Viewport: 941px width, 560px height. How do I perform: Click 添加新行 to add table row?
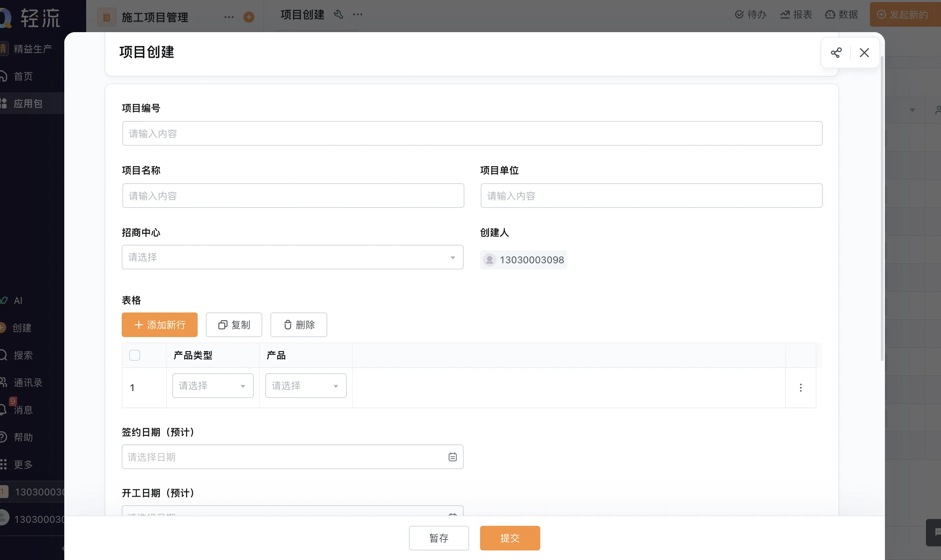pyautogui.click(x=160, y=325)
